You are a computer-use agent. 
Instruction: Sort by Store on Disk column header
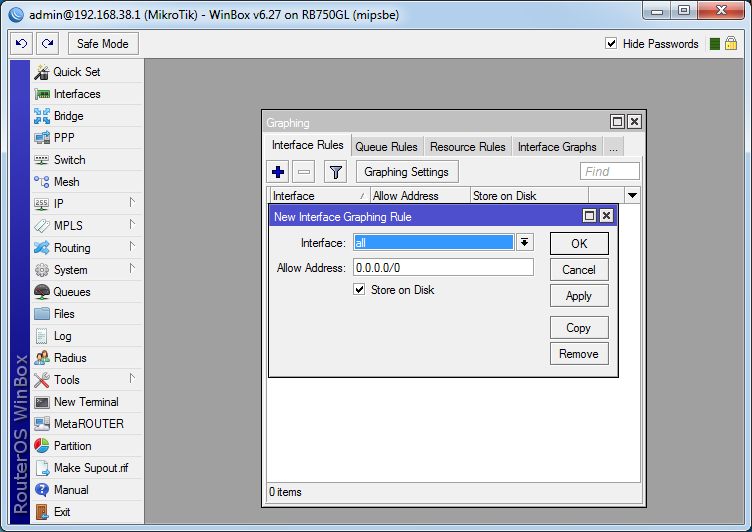click(x=529, y=196)
